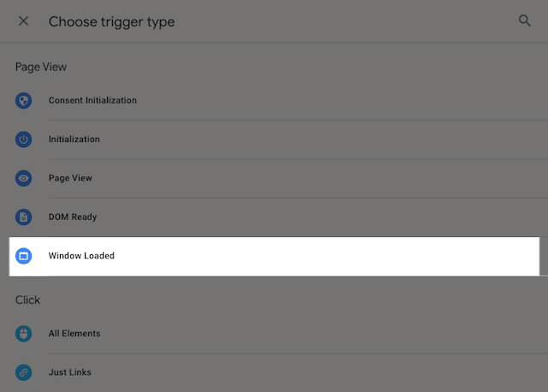Viewport: 548px width, 392px height.
Task: Select the All Elements click trigger label
Action: [x=74, y=333]
